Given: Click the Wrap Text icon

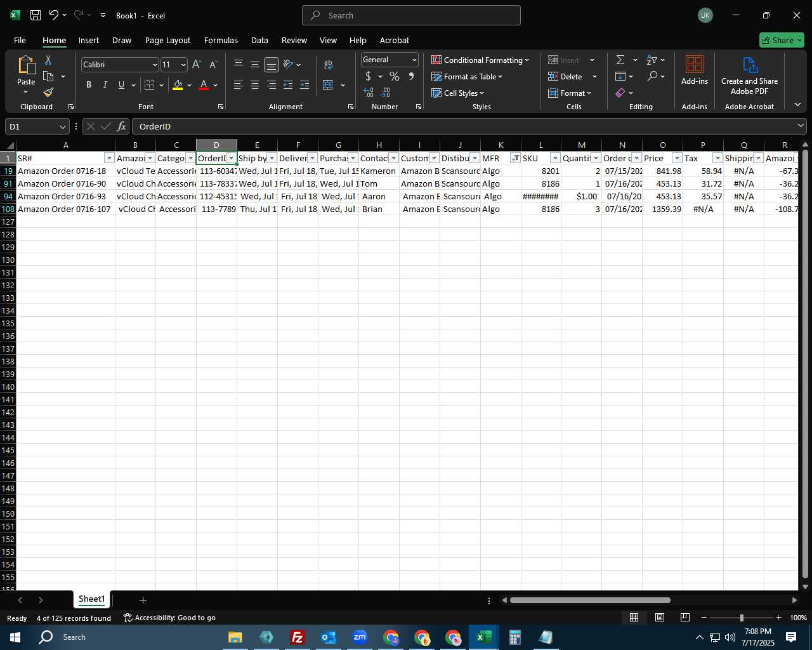Looking at the screenshot, I should tap(328, 65).
